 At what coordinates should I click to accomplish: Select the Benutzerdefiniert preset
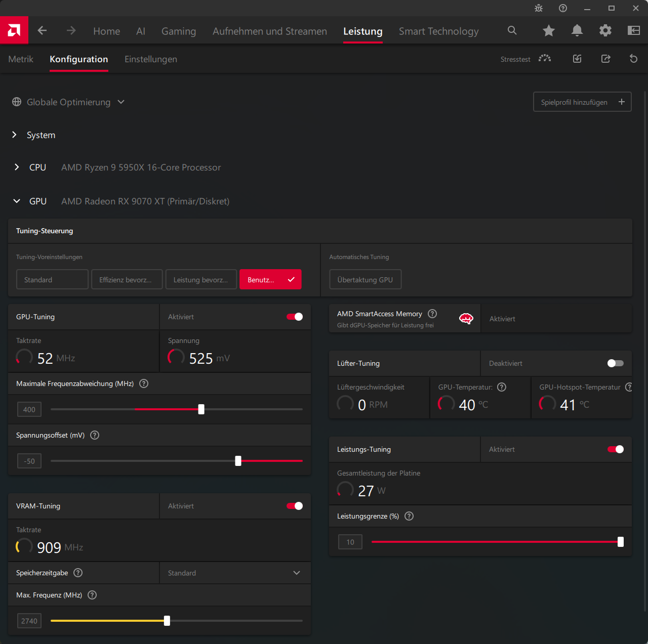pyautogui.click(x=270, y=279)
